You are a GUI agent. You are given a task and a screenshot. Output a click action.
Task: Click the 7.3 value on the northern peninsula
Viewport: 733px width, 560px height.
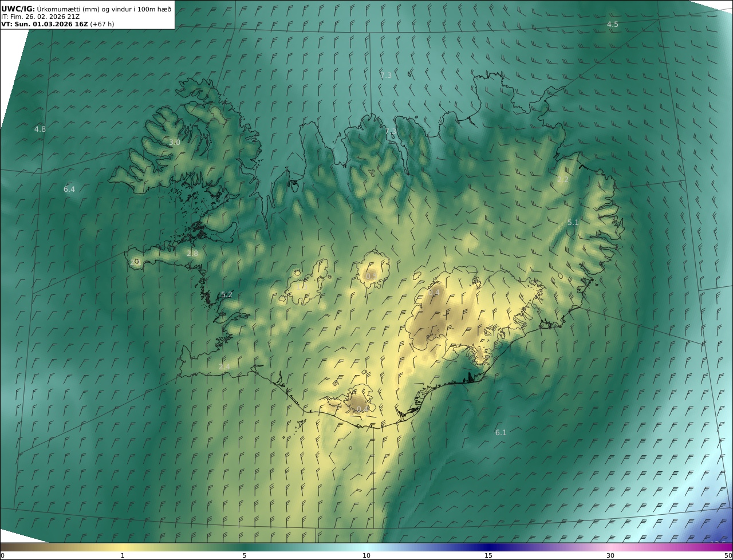coord(390,132)
